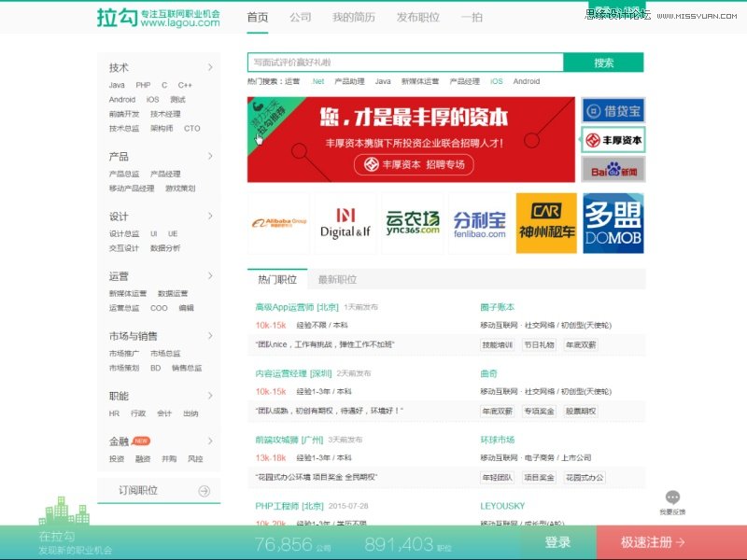Choose 产品经理 in the 产品 category
This screenshot has height=560, width=747.
click(x=165, y=174)
